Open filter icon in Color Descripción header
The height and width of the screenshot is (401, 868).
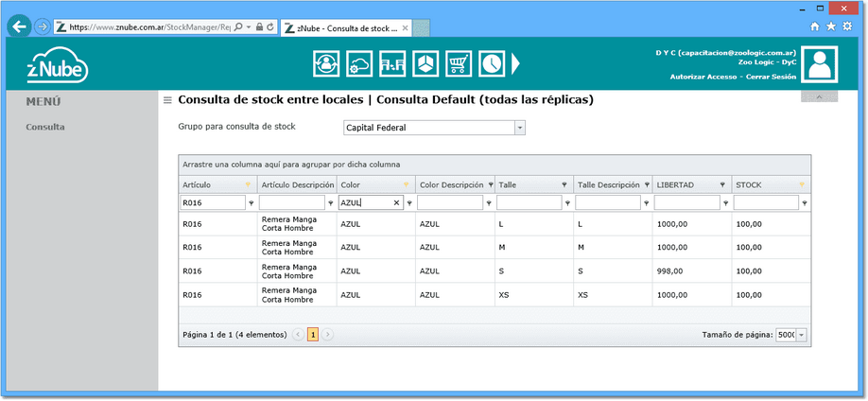[x=491, y=185]
